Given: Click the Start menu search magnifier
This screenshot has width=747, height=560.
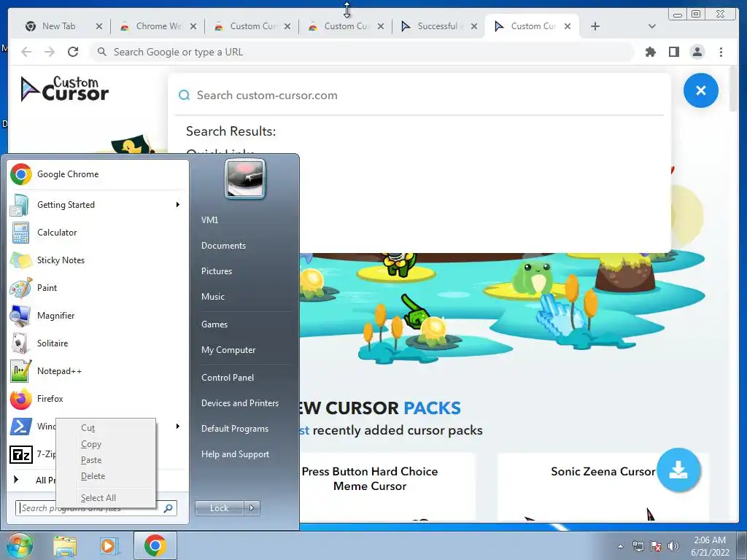Looking at the screenshot, I should [168, 508].
